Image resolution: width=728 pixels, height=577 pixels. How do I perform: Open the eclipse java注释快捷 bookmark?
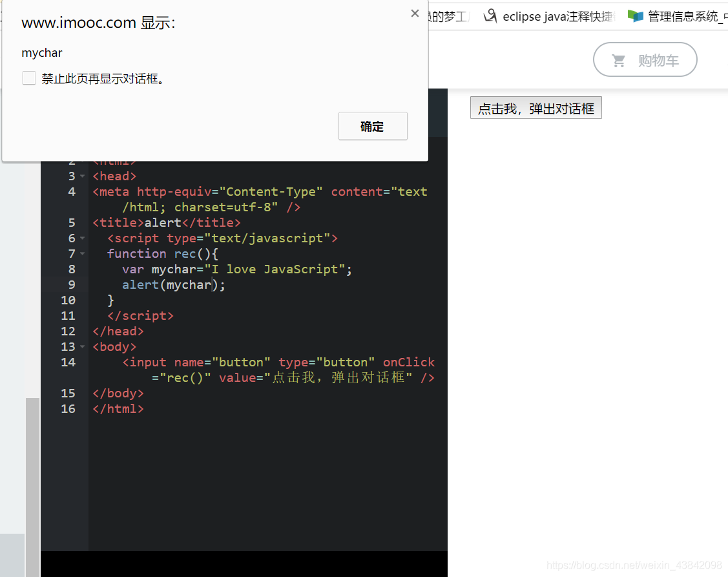click(549, 16)
